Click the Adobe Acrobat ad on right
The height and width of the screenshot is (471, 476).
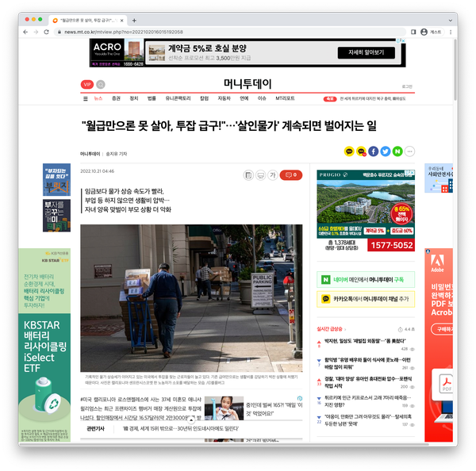point(439,345)
